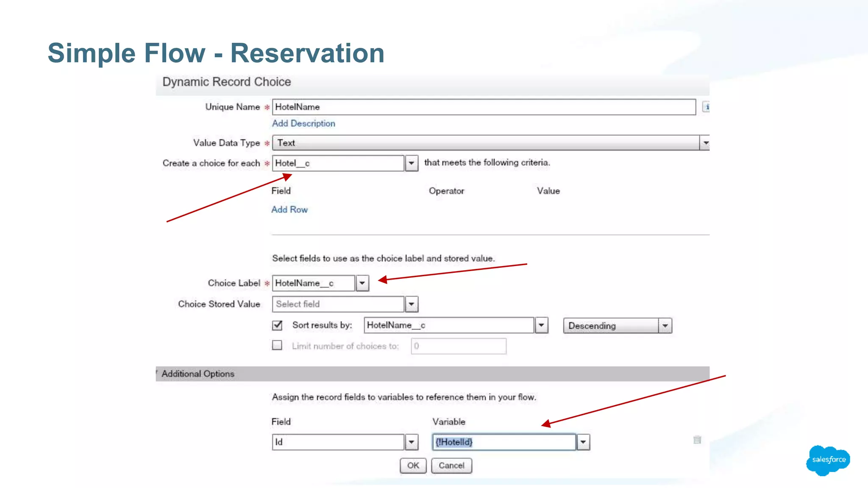The height and width of the screenshot is (488, 868).
Task: Open the Choice Stored Value dropdown arrow
Action: point(412,304)
